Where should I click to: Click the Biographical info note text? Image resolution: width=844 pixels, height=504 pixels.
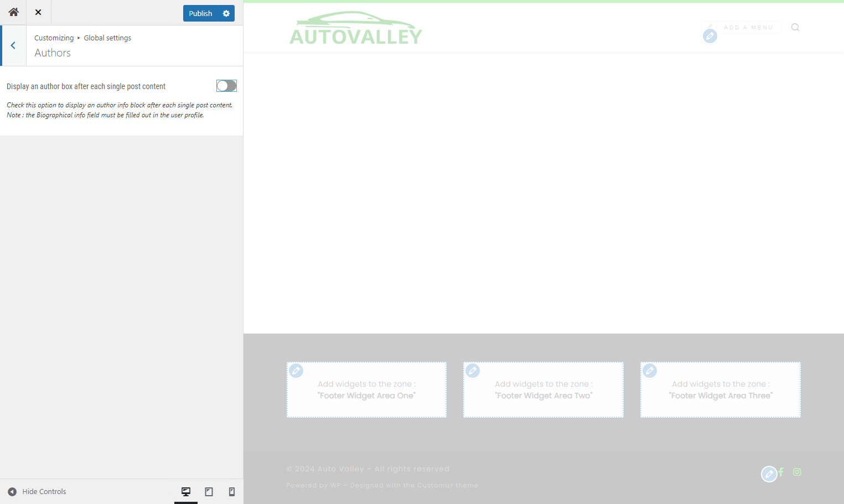coord(105,115)
